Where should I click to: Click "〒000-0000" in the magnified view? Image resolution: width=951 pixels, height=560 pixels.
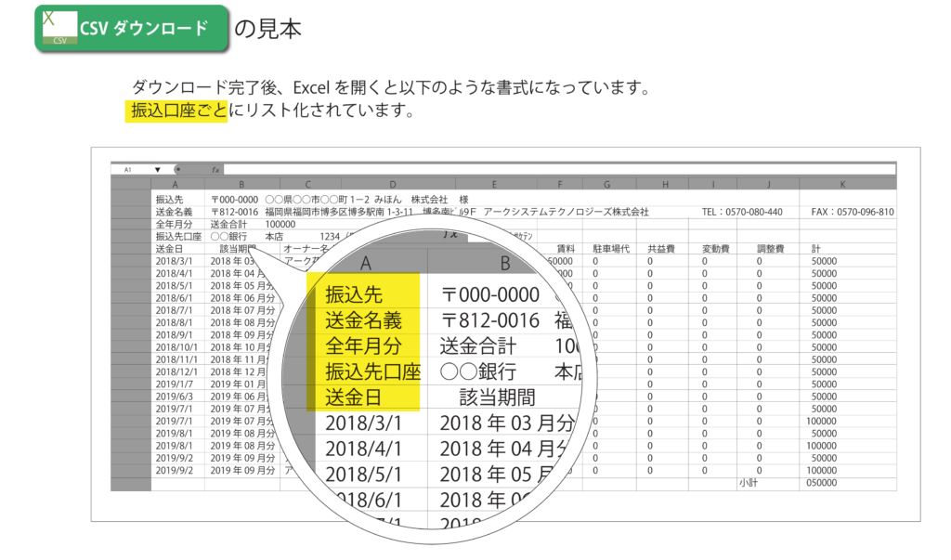coord(490,295)
